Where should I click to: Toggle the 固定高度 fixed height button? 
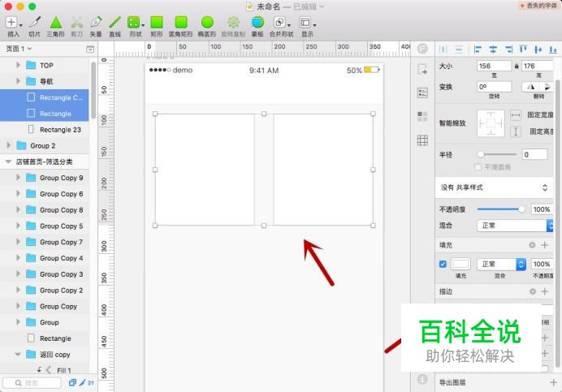click(516, 131)
